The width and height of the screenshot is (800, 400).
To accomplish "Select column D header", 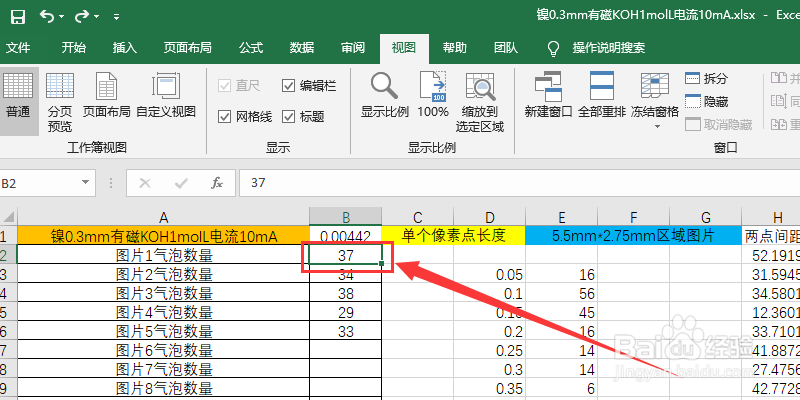I will pyautogui.click(x=489, y=217).
